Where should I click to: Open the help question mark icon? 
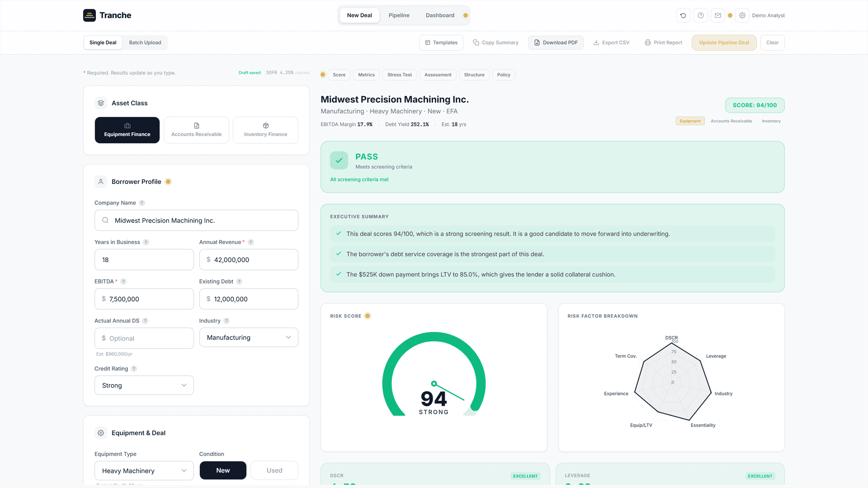[700, 15]
